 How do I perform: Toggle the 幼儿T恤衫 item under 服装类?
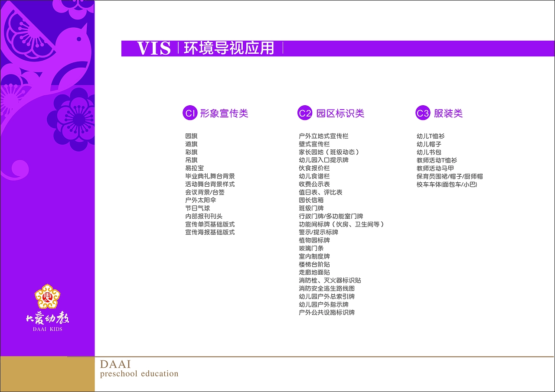point(430,136)
